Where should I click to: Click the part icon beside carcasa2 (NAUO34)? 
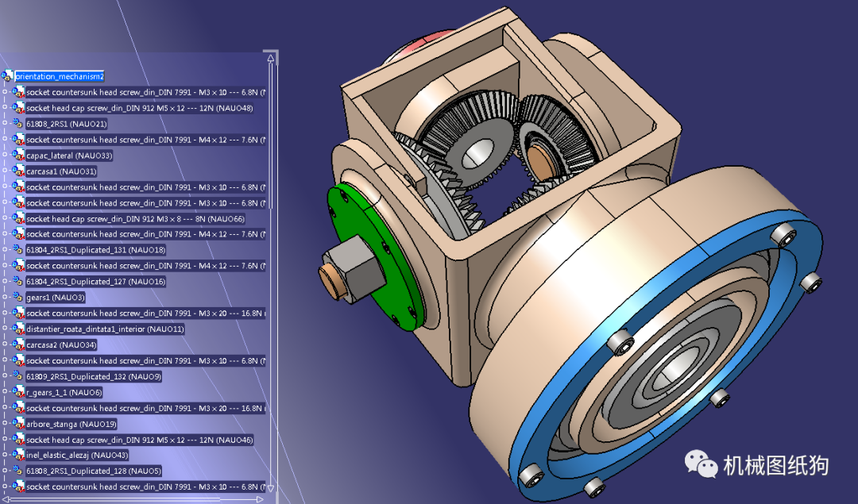18,345
